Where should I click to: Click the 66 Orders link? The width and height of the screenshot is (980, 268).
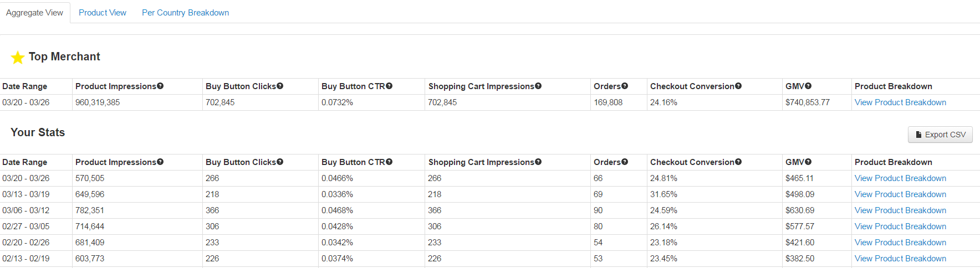click(x=598, y=178)
